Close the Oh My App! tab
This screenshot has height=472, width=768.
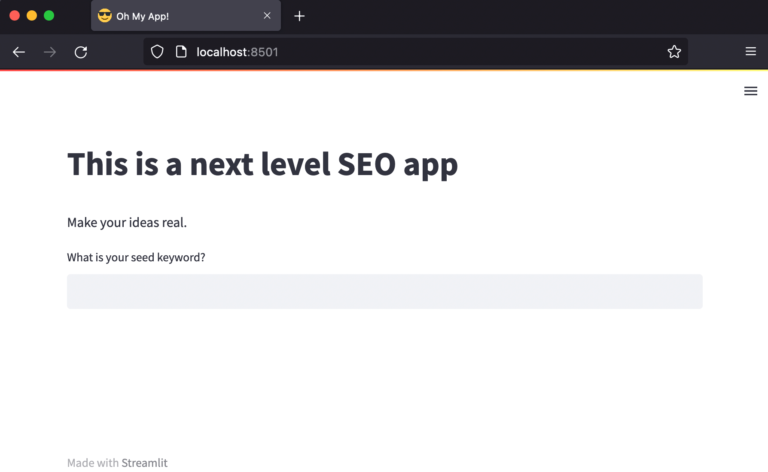click(x=267, y=16)
